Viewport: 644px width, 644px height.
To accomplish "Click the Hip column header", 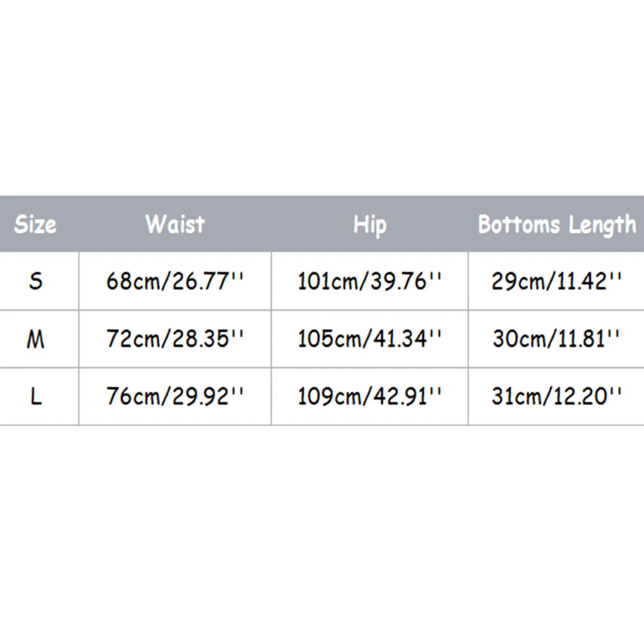I will pos(369,225).
